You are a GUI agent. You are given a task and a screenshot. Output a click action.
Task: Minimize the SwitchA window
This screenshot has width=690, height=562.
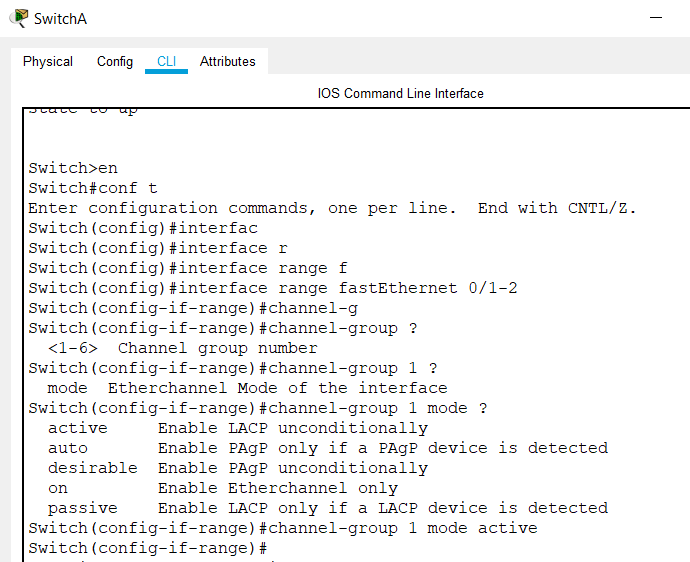pyautogui.click(x=656, y=18)
